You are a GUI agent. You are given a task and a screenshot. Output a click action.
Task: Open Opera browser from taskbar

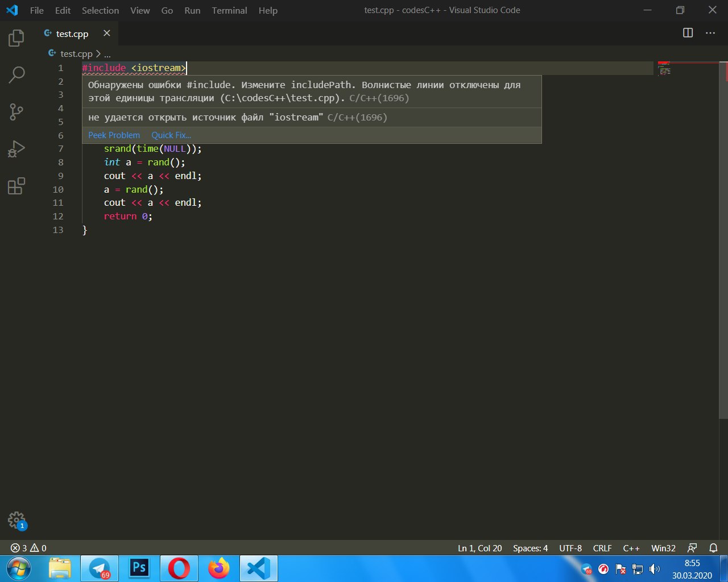pyautogui.click(x=179, y=568)
